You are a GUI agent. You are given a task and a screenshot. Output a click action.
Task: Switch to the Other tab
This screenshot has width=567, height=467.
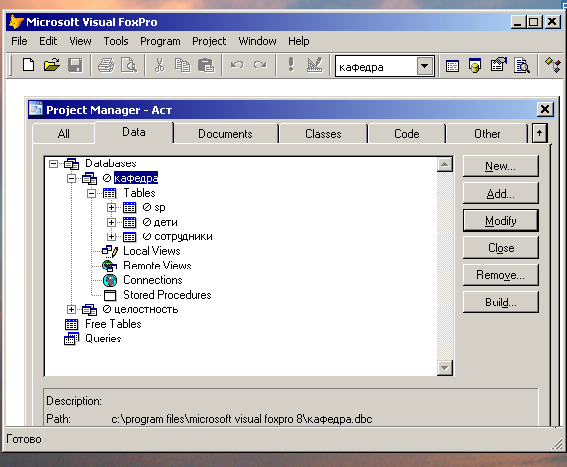(x=487, y=133)
